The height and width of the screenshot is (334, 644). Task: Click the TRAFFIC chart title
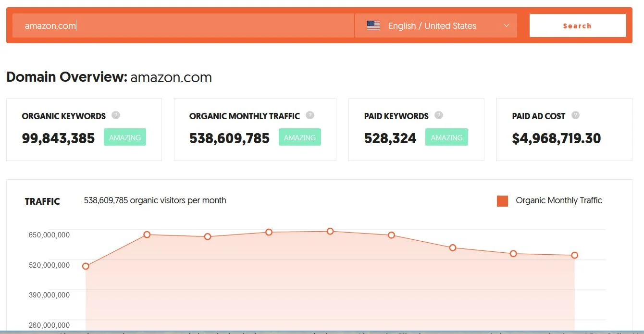pyautogui.click(x=42, y=202)
